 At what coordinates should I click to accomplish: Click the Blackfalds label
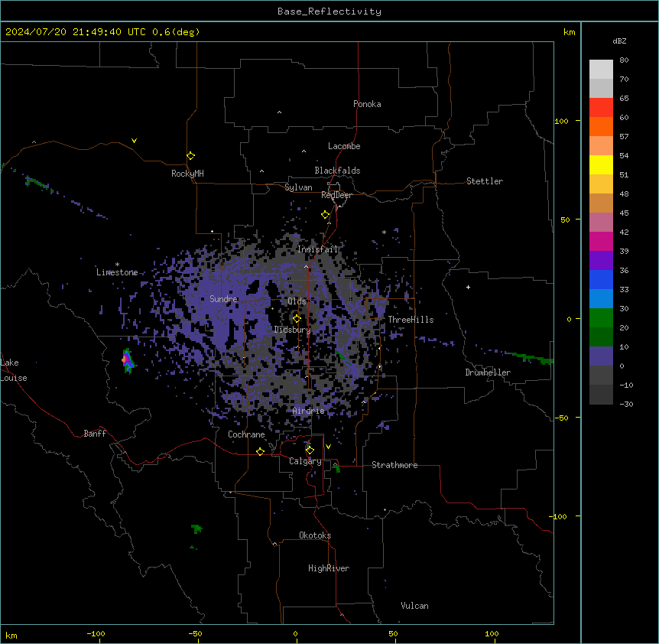[x=337, y=171]
